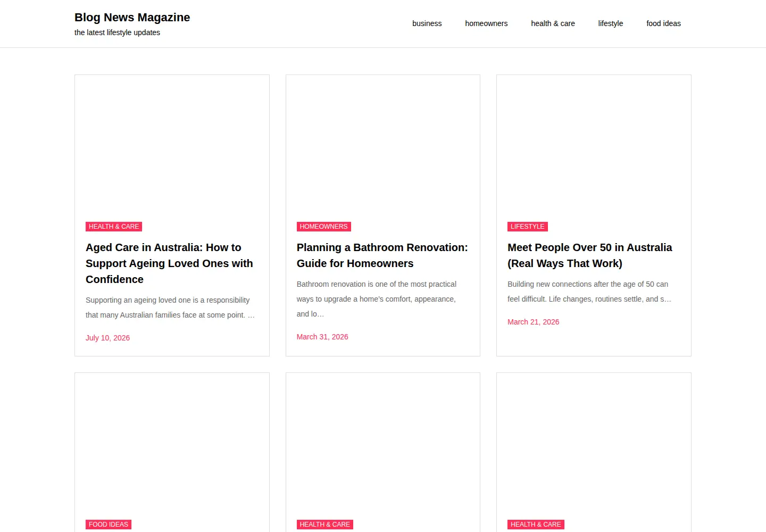
Task: Click the July 10, 2026 date
Action: (107, 338)
